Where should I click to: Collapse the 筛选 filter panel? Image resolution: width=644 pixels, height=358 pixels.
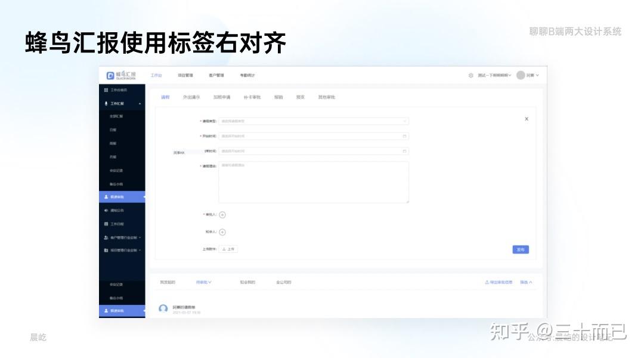[x=526, y=282]
